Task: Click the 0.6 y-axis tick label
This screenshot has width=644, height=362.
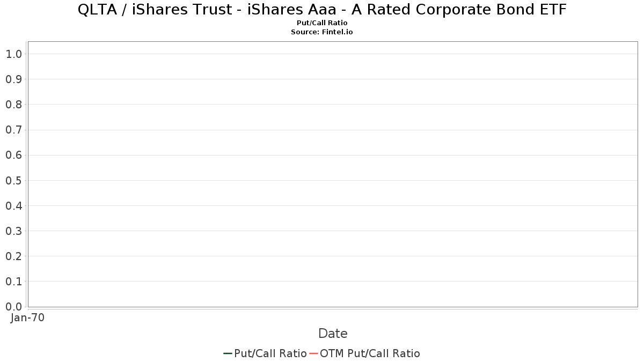Action: tap(14, 156)
